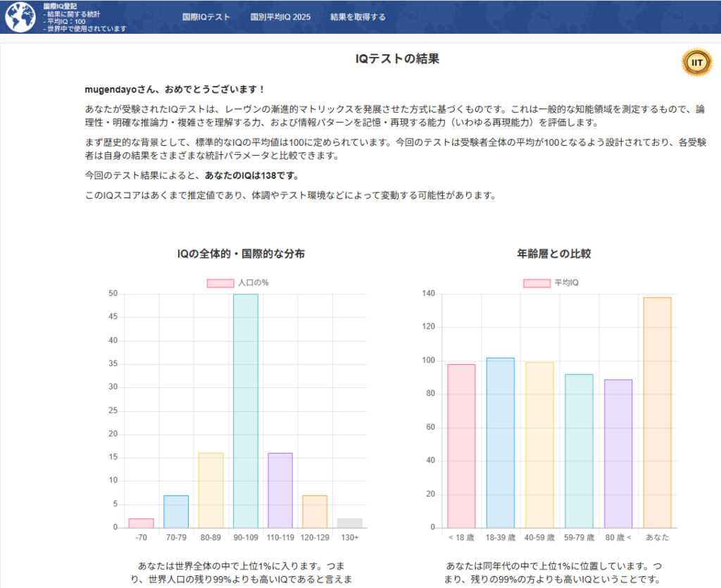Click the globe logo icon in header

(20, 17)
